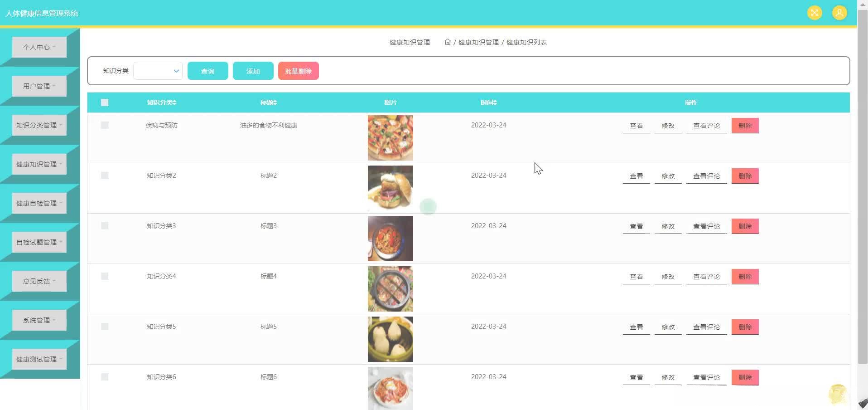The height and width of the screenshot is (410, 868).
Task: Click the 批量删除 batch delete button
Action: tap(298, 71)
